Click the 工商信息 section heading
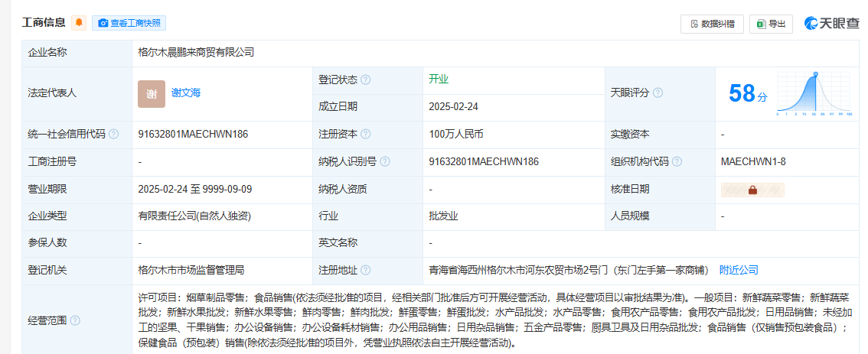Screen dimensions: 868x354 (x=44, y=23)
